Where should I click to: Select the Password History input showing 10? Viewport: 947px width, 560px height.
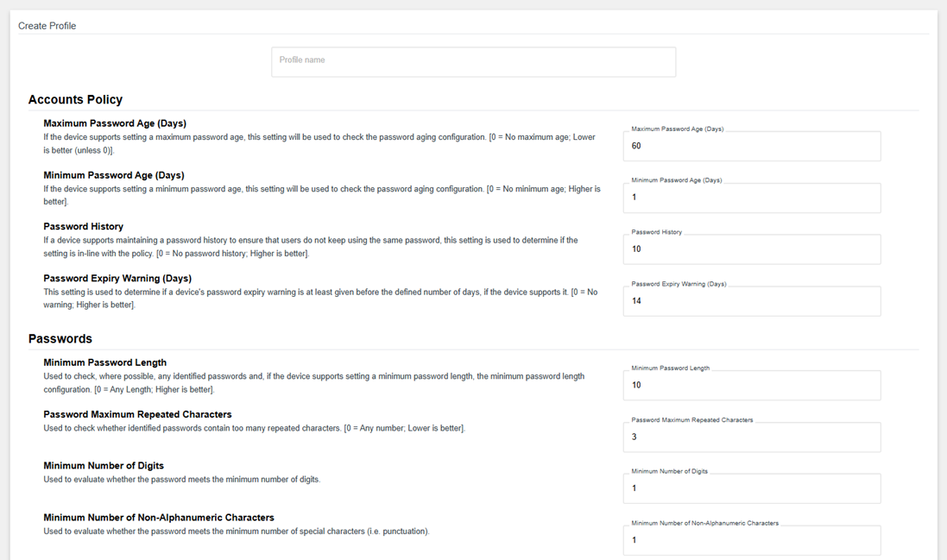(751, 250)
